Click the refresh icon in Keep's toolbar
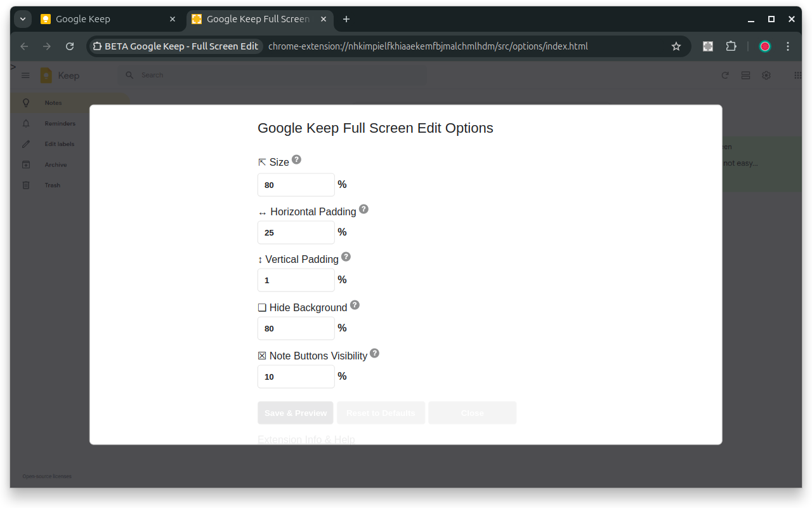 click(725, 75)
